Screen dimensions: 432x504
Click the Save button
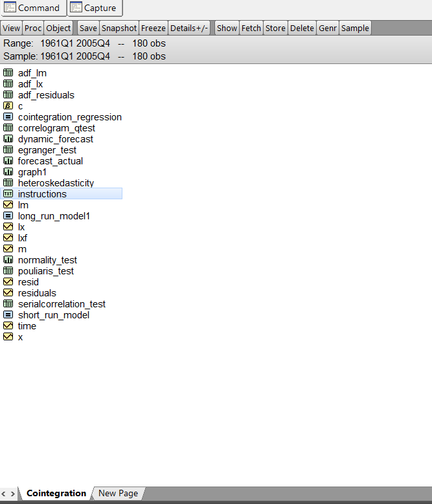[x=88, y=28]
